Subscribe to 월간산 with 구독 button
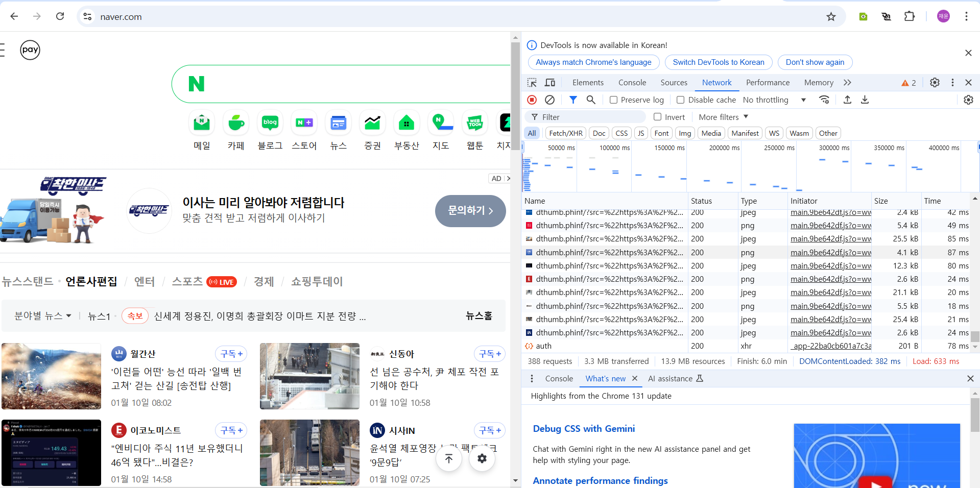This screenshot has width=980, height=488. click(x=231, y=354)
